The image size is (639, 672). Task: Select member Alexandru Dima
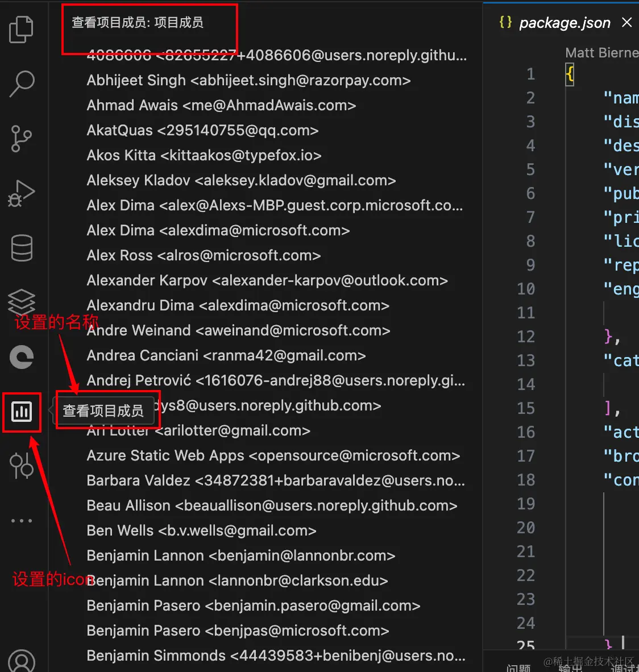pyautogui.click(x=238, y=305)
